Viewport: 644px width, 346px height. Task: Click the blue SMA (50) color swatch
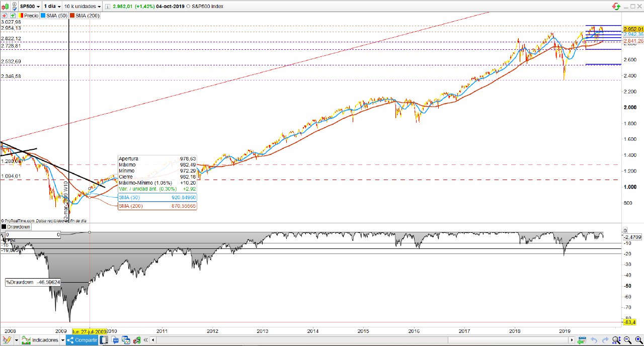(x=43, y=16)
